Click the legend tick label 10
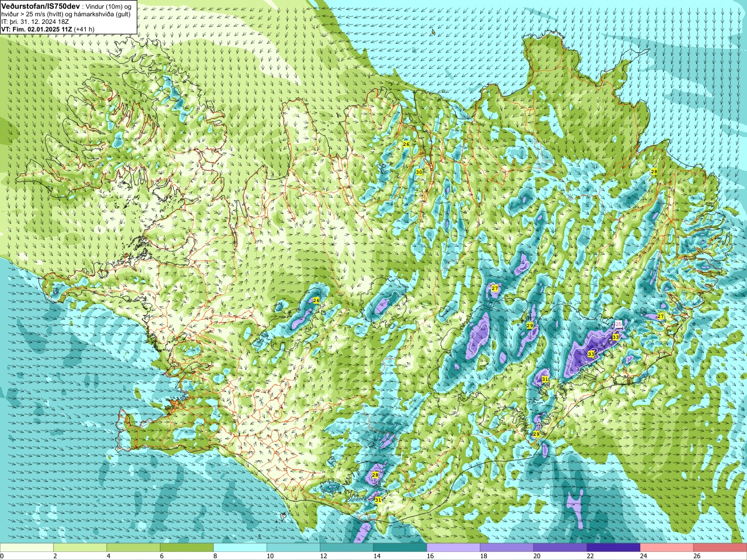 270,556
